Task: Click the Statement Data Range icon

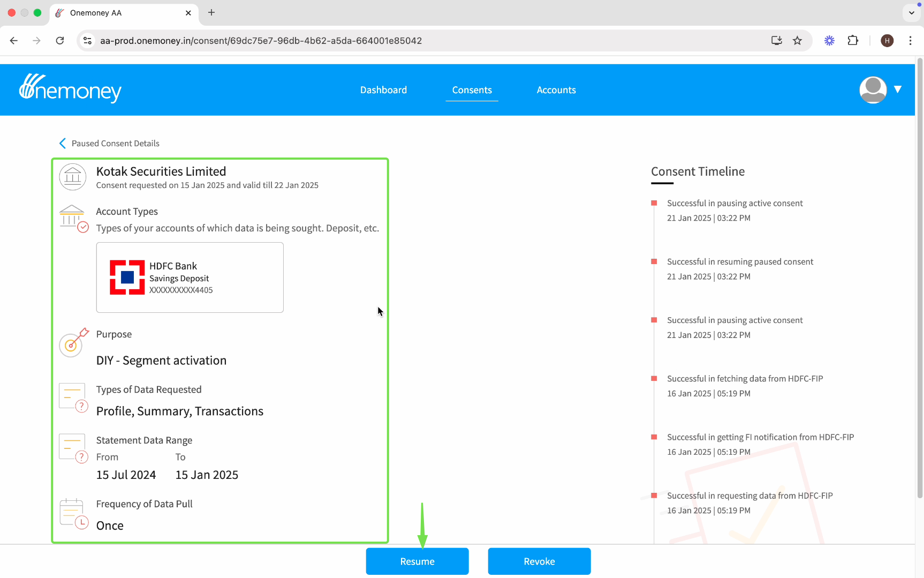Action: (73, 449)
